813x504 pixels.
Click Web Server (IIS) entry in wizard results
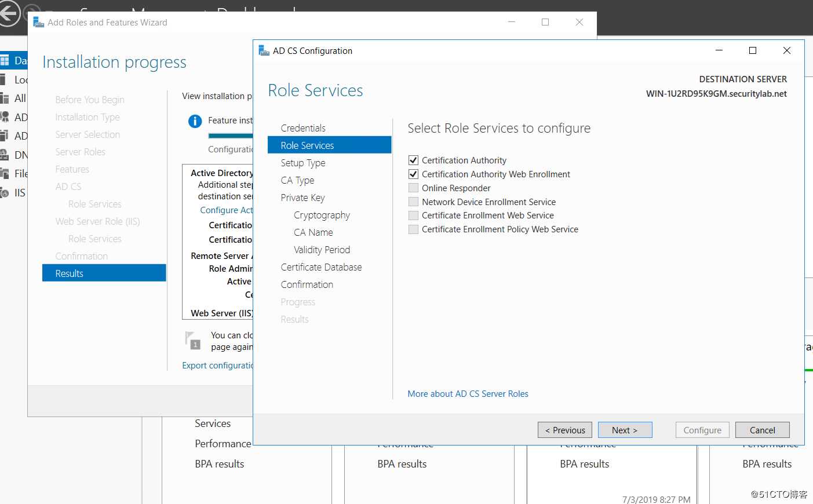[x=222, y=313]
